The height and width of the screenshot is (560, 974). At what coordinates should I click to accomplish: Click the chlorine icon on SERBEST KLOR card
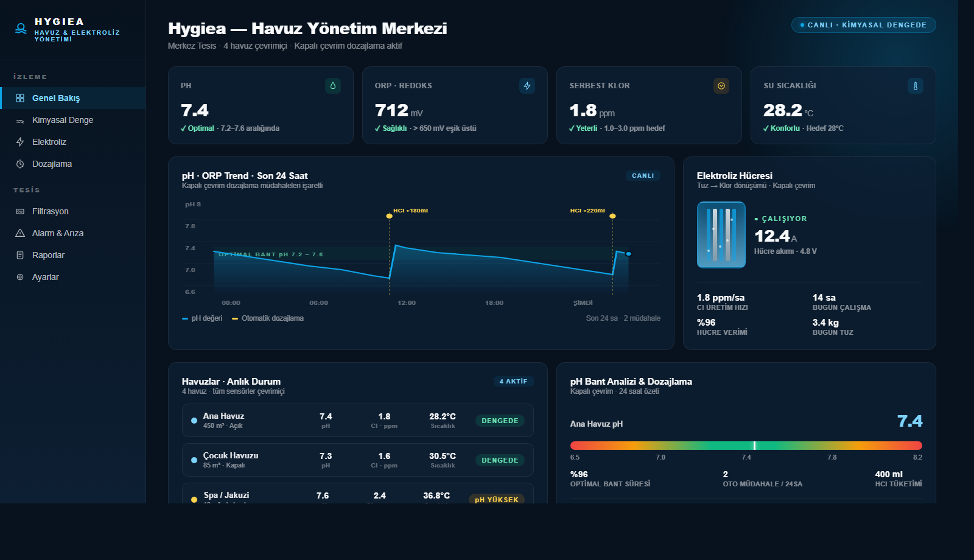[721, 86]
